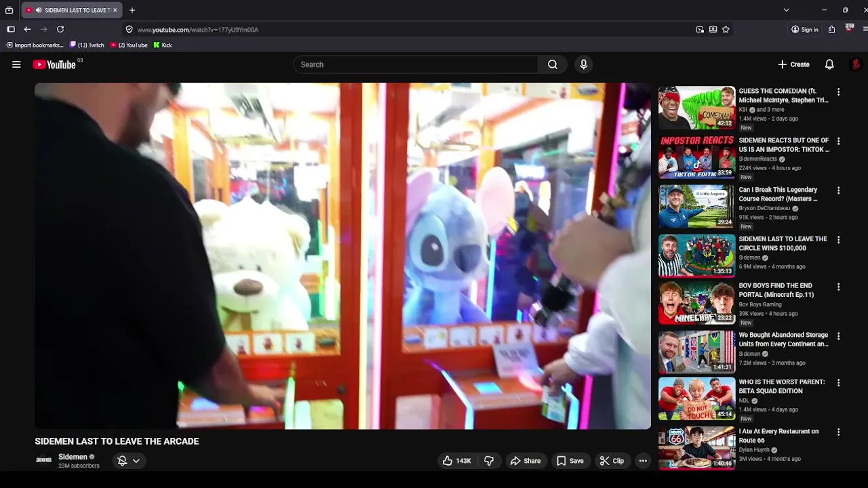Open options menu for Worst Parent video

[838, 382]
